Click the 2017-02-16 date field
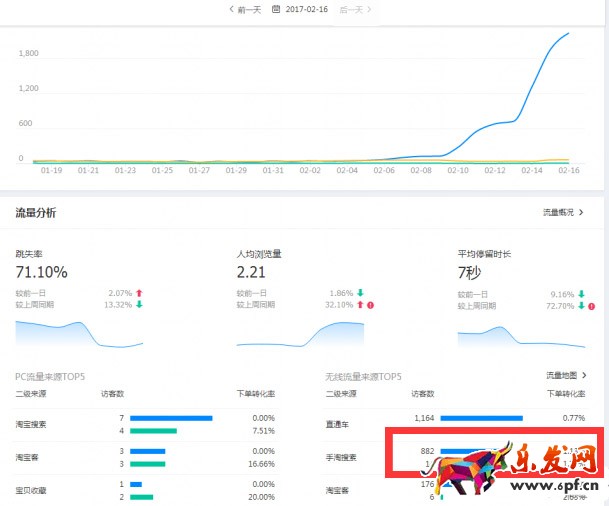Screen dimensions: 609x506 pyautogui.click(x=307, y=9)
